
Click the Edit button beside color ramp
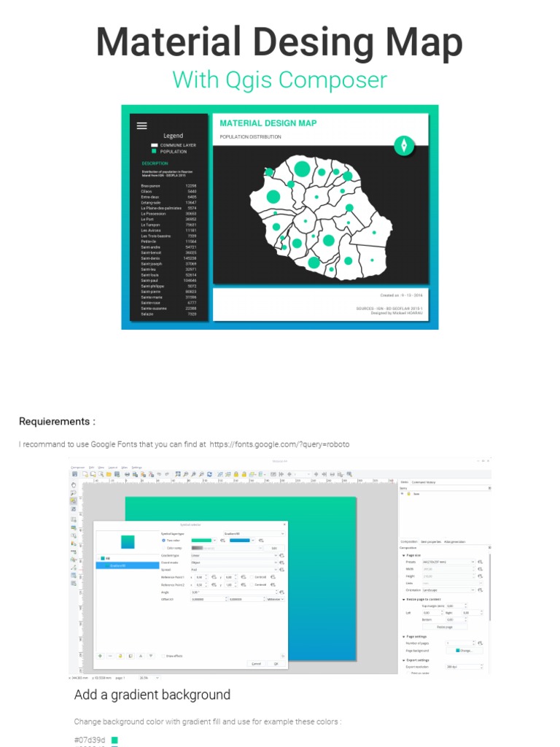(x=274, y=548)
